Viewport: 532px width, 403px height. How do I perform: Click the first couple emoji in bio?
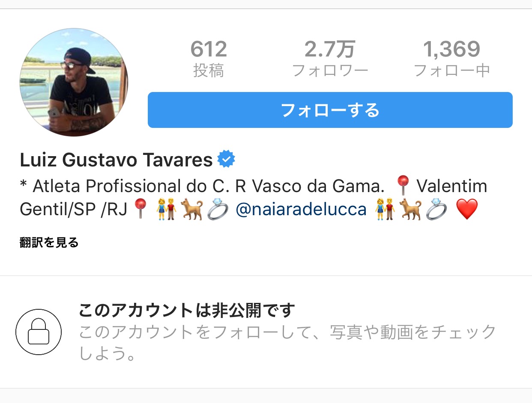(167, 210)
